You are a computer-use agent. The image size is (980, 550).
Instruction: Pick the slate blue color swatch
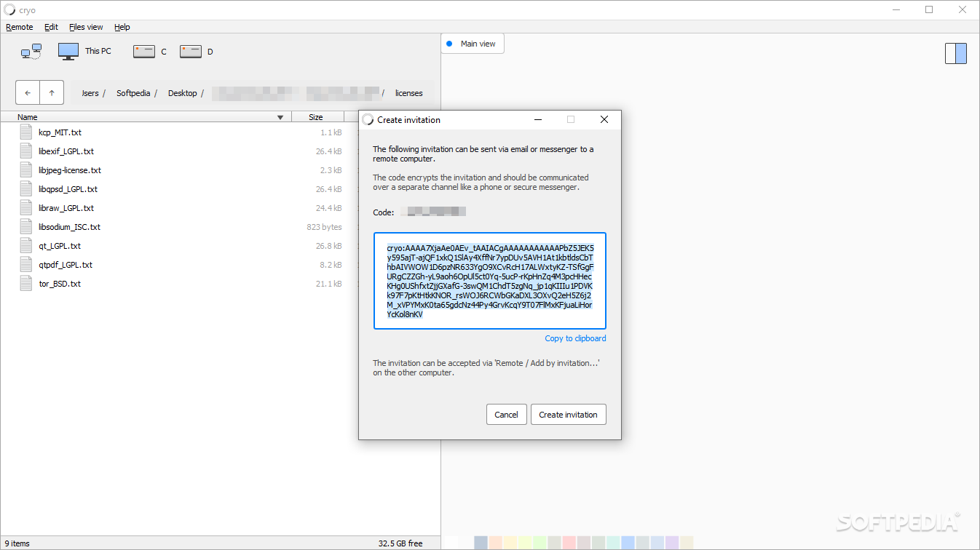click(481, 543)
